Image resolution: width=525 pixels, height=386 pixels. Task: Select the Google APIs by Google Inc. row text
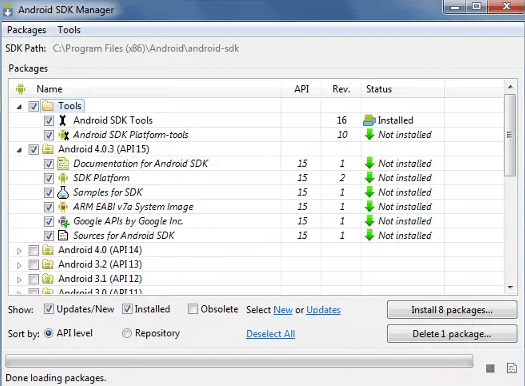tap(128, 221)
